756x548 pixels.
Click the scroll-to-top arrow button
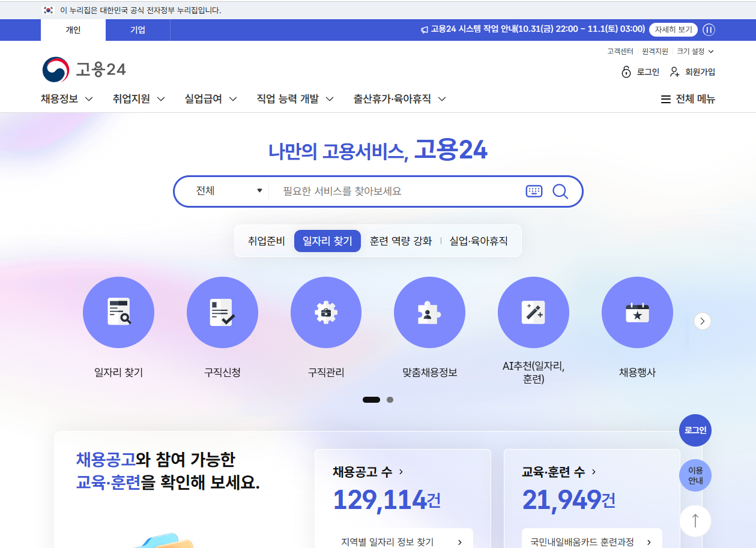tap(695, 521)
